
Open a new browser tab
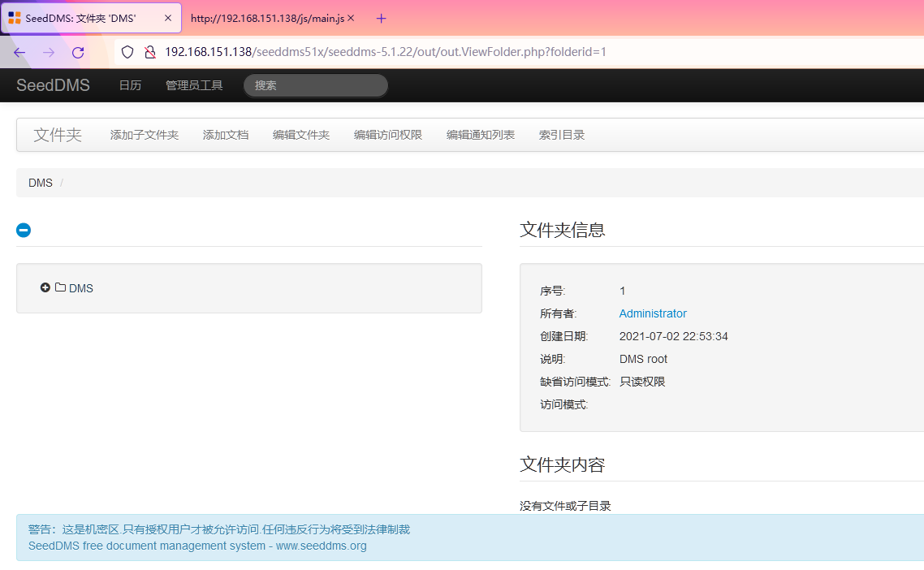coord(382,18)
